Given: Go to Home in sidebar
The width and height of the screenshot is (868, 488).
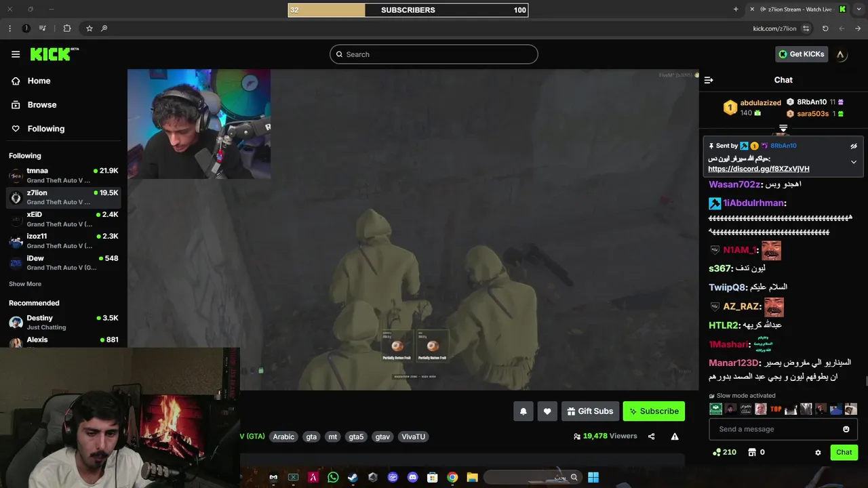Looking at the screenshot, I should [x=31, y=81].
